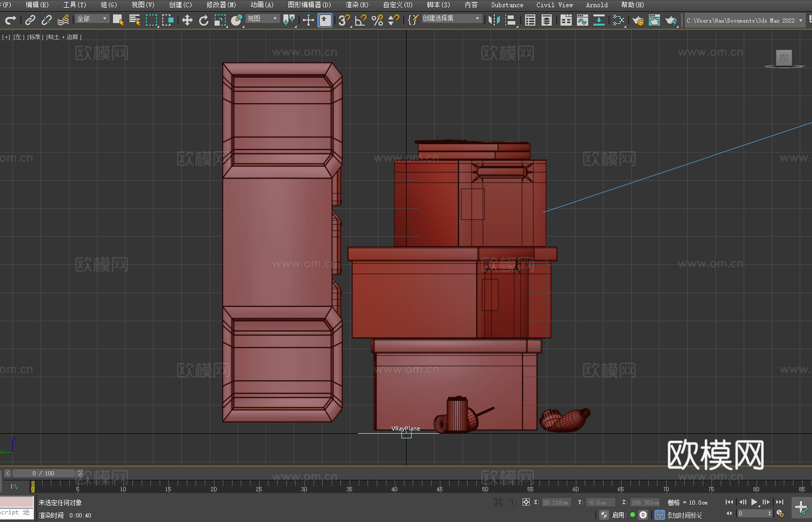Click the Bind to Space Warp icon
Image resolution: width=812 pixels, height=522 pixels.
(x=63, y=20)
